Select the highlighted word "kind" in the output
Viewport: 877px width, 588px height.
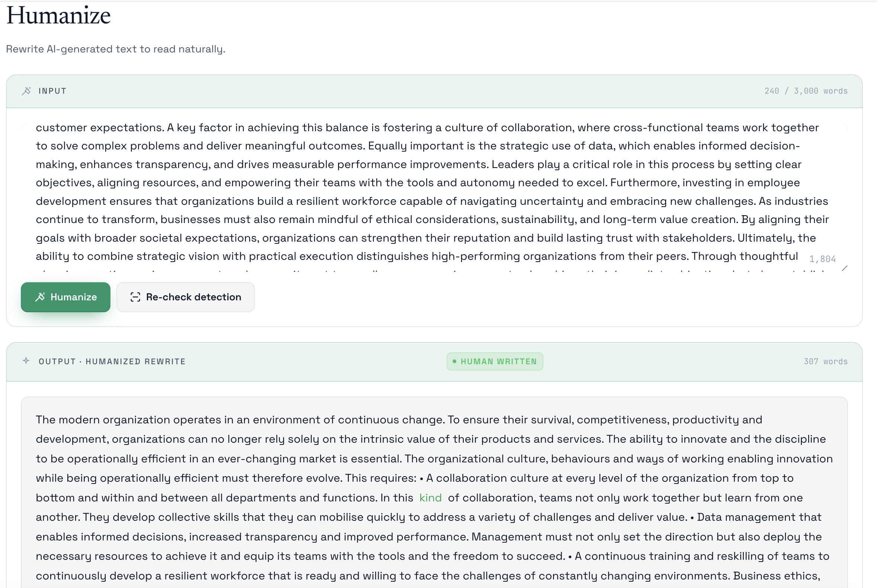pyautogui.click(x=430, y=498)
